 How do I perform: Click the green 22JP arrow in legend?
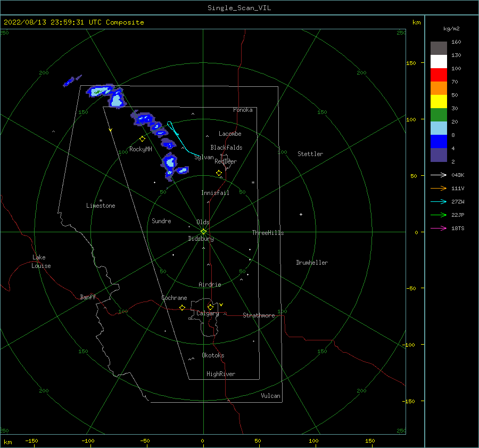[439, 215]
